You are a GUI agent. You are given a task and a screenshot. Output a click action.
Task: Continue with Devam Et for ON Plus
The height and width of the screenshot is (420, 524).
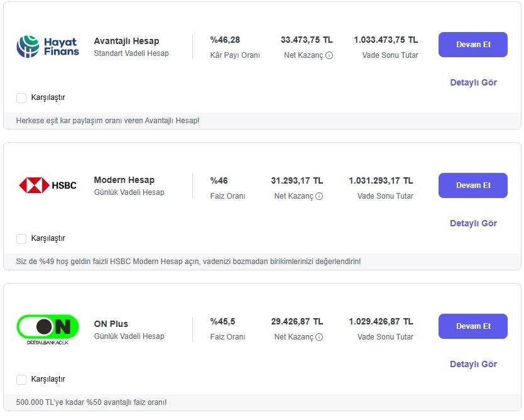pyautogui.click(x=472, y=326)
